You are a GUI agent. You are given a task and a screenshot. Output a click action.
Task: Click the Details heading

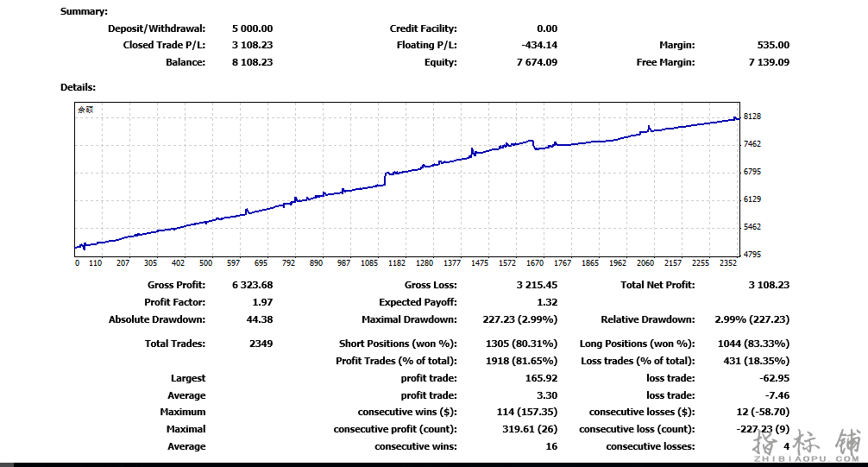pyautogui.click(x=78, y=87)
